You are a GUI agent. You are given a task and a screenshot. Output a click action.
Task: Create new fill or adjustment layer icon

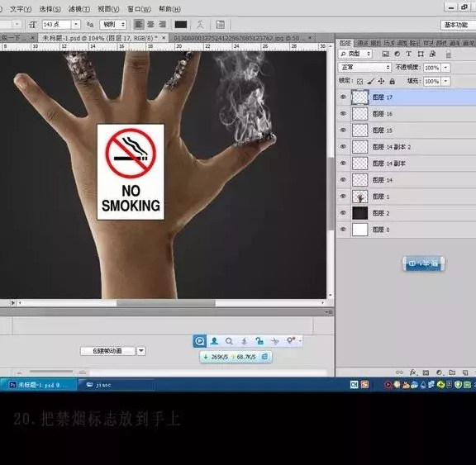pos(439,372)
